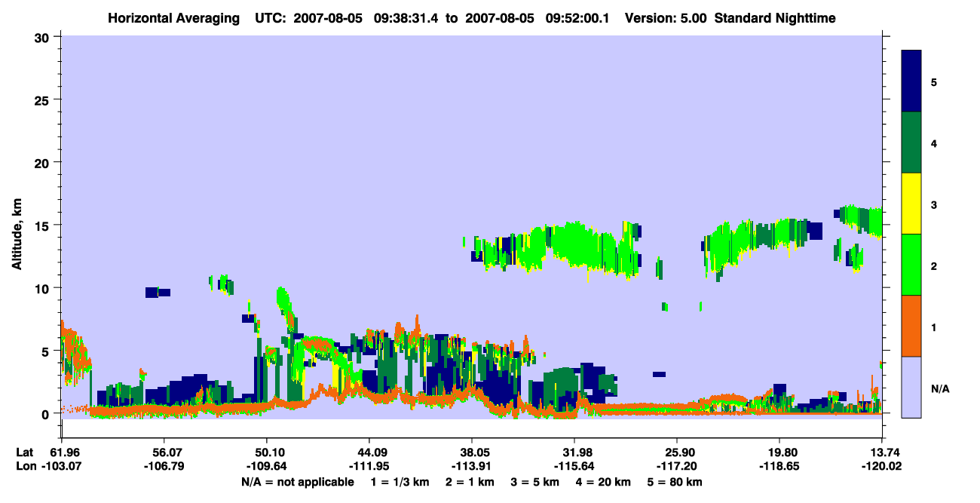The image size is (980, 503).
Task: Click the '4 = 20 km' legend entry
Action: pos(605,482)
